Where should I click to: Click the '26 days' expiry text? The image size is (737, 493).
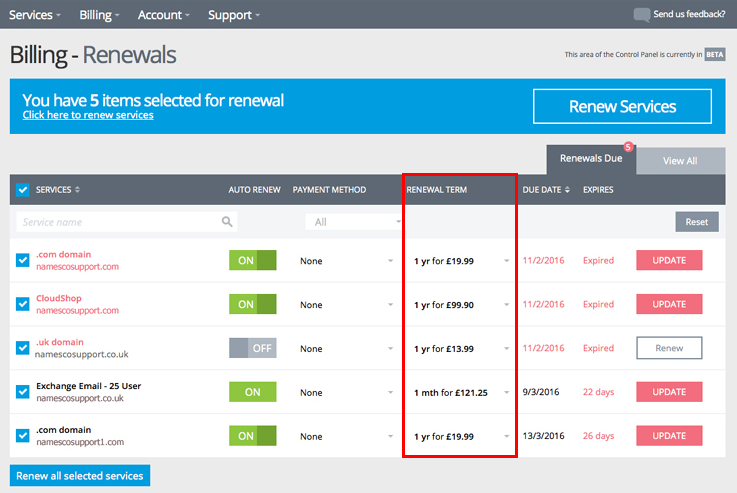(x=598, y=436)
